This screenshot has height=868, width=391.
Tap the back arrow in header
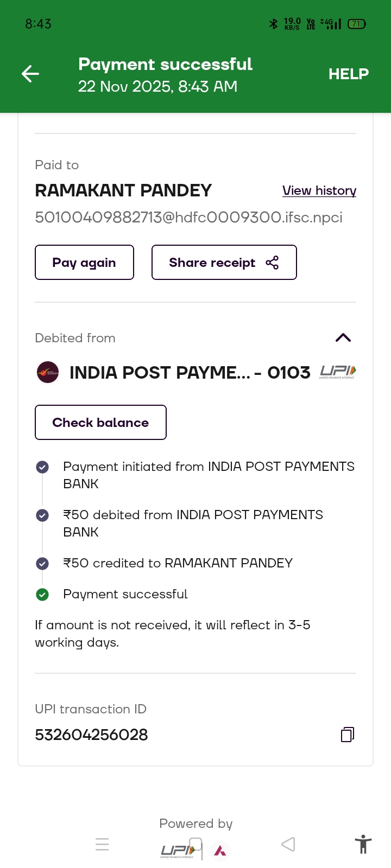coord(30,74)
